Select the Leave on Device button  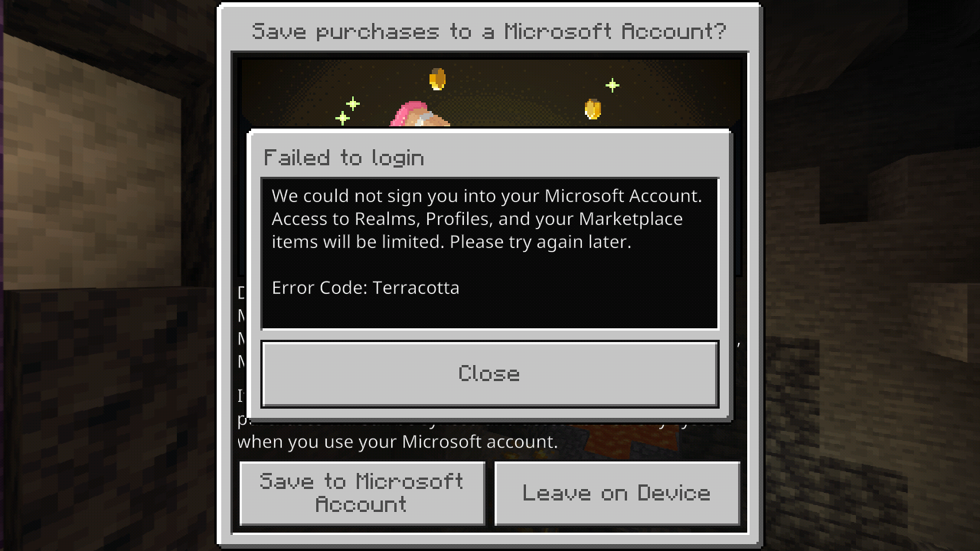coord(617,493)
